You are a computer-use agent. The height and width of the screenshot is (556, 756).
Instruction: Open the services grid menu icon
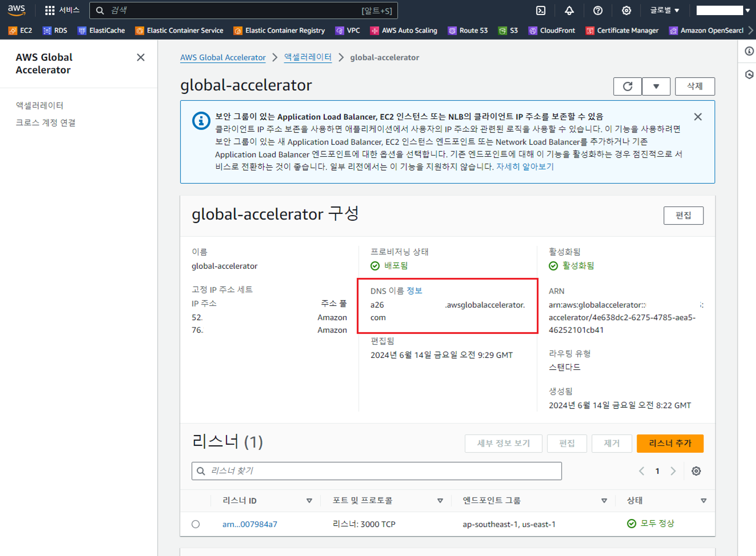click(50, 11)
